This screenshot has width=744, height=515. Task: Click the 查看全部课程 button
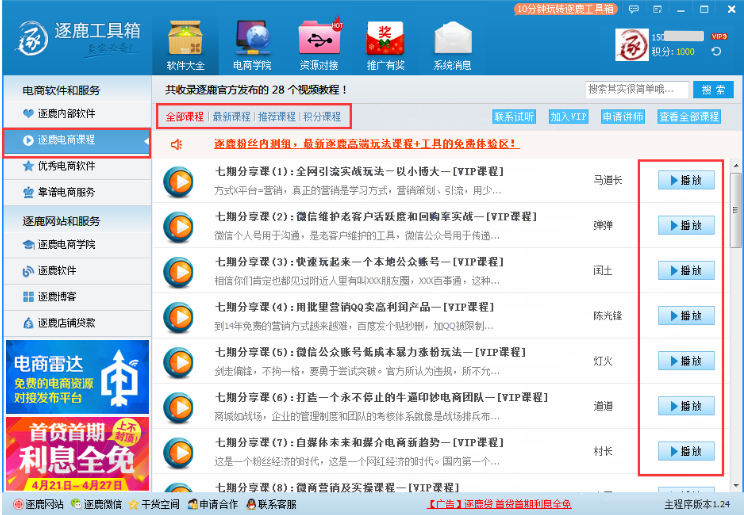689,117
